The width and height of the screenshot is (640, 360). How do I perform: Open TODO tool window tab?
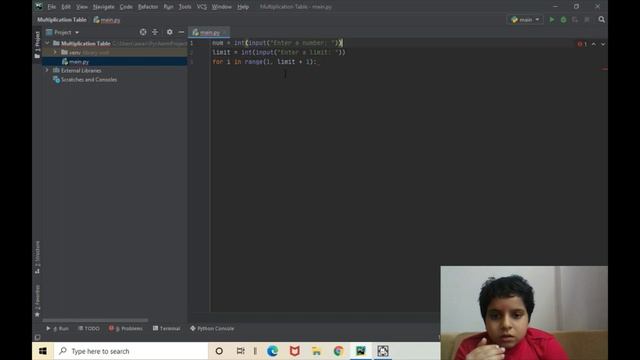pyautogui.click(x=89, y=329)
